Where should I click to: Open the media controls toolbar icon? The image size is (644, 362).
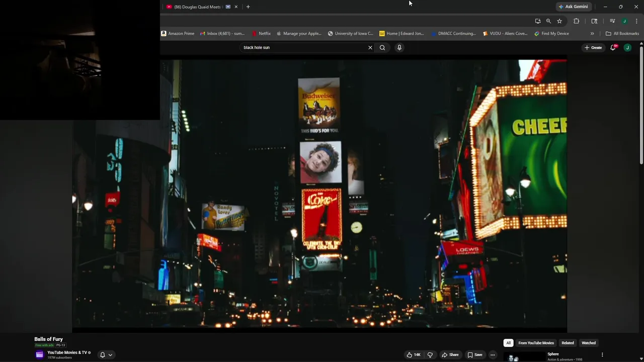(612, 21)
